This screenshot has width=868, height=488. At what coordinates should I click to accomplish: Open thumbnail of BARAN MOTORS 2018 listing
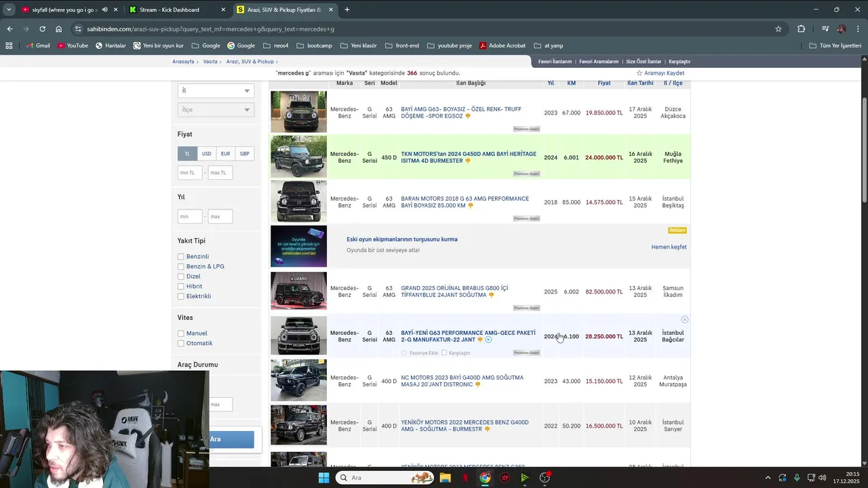tap(298, 202)
